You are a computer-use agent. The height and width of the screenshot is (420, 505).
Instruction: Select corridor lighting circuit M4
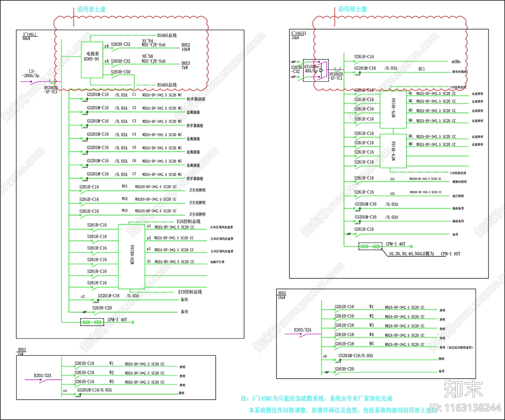(410, 120)
